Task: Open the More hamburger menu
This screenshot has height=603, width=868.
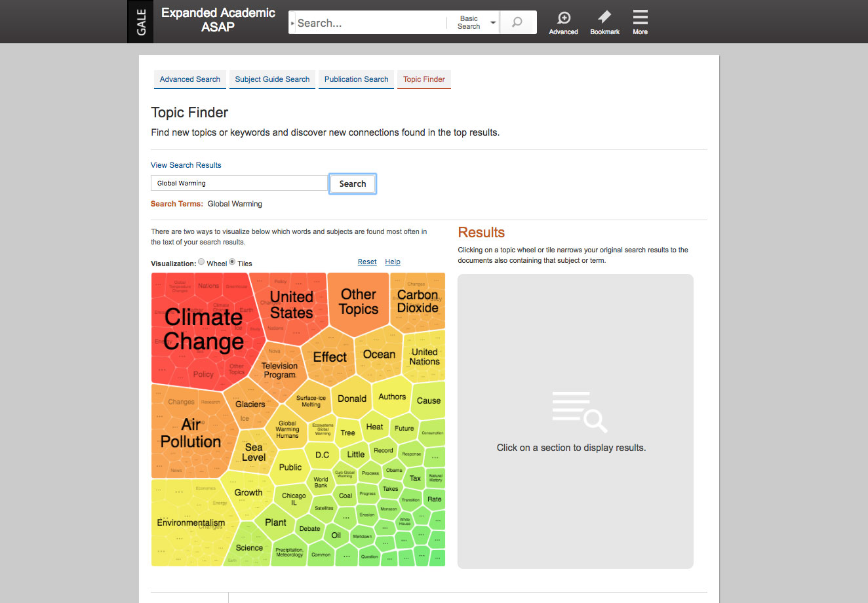Action: click(641, 22)
